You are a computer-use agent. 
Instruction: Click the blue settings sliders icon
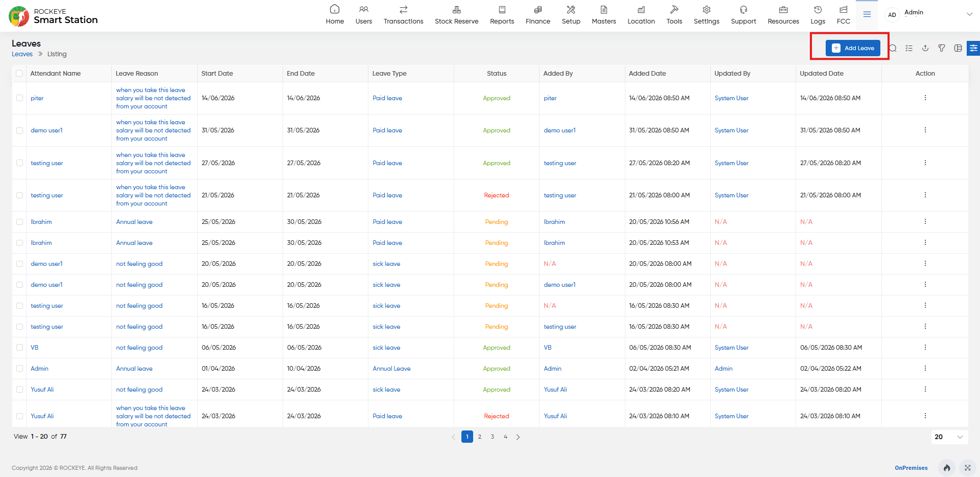click(x=973, y=48)
